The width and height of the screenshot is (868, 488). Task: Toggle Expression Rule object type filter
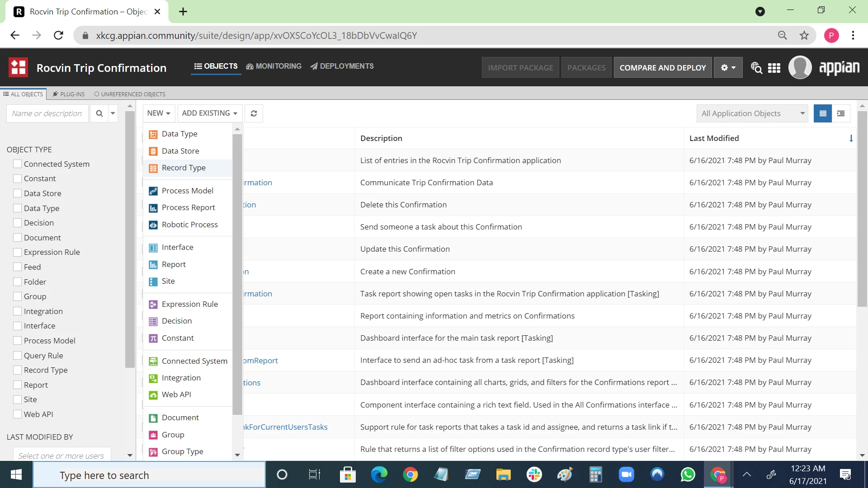[17, 252]
